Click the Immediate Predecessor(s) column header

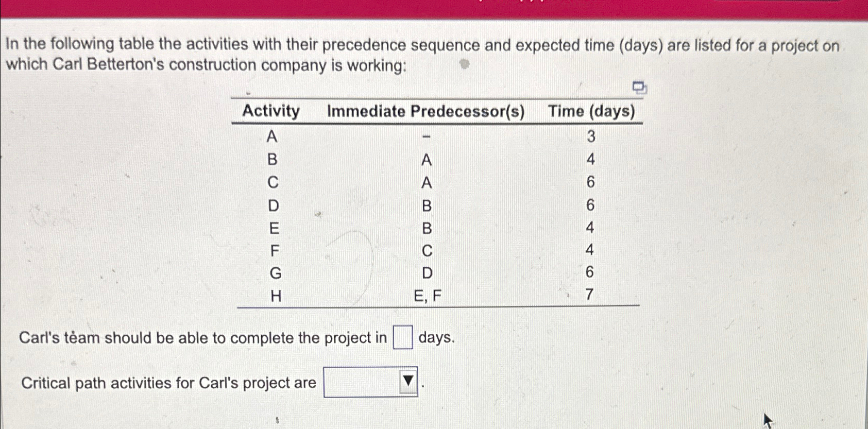coord(426,111)
